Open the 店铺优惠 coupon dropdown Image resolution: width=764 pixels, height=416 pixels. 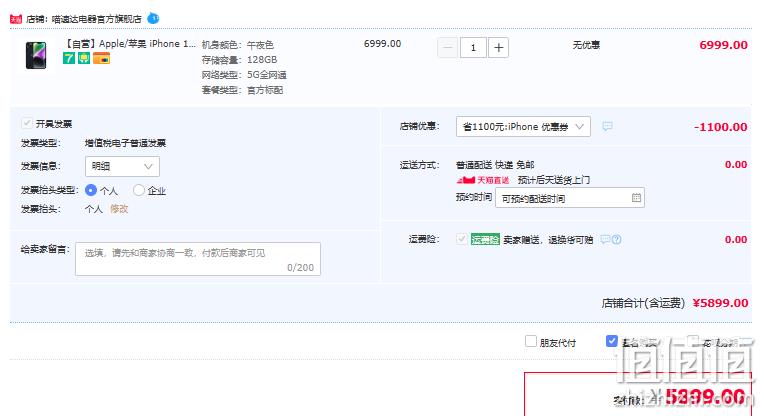(523, 127)
